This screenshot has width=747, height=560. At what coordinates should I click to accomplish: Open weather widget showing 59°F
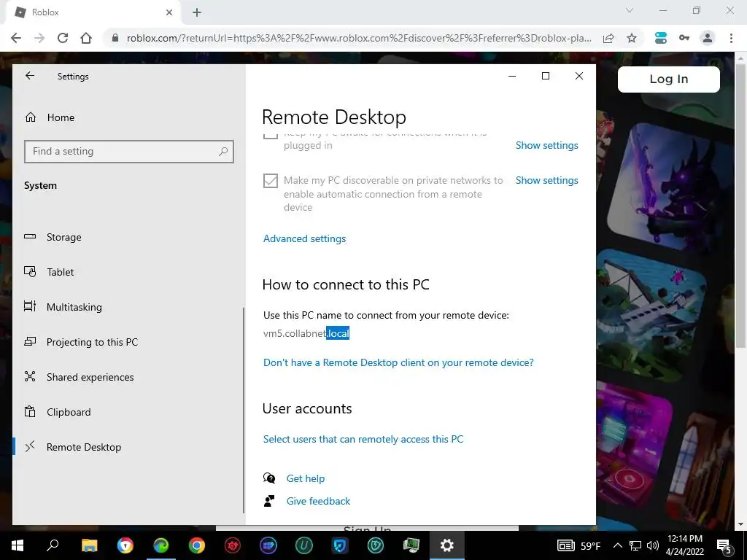point(578,545)
